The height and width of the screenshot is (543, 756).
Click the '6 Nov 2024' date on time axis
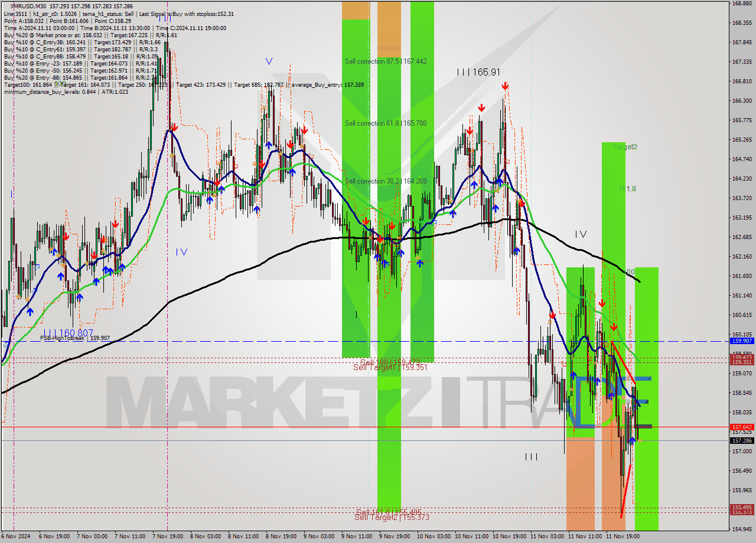pyautogui.click(x=15, y=537)
